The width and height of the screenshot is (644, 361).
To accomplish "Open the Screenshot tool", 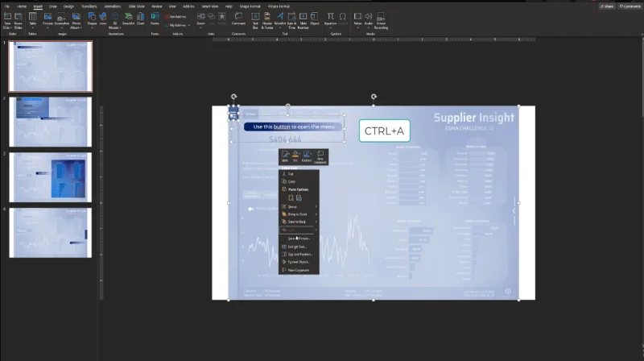I will 62,19.
